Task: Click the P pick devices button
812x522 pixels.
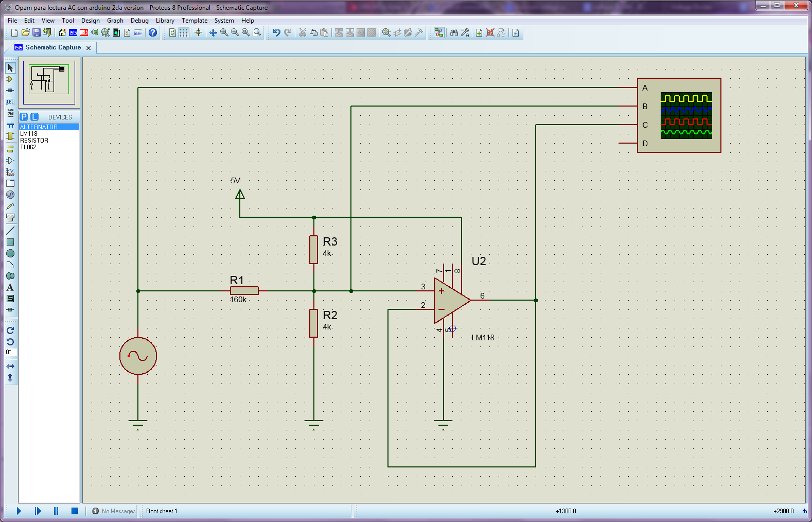Action: (24, 117)
